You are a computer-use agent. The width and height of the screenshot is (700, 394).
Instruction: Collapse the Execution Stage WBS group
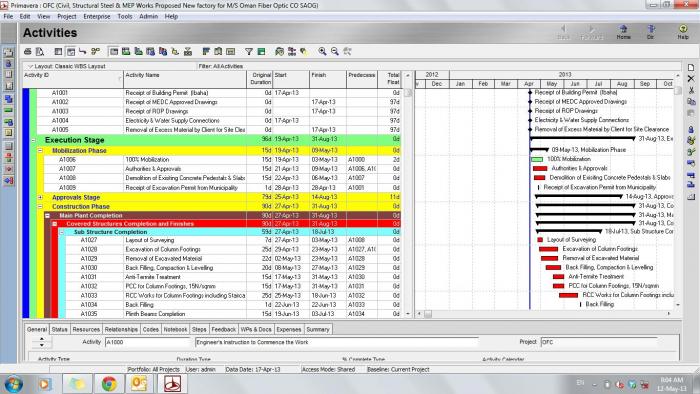click(x=33, y=140)
